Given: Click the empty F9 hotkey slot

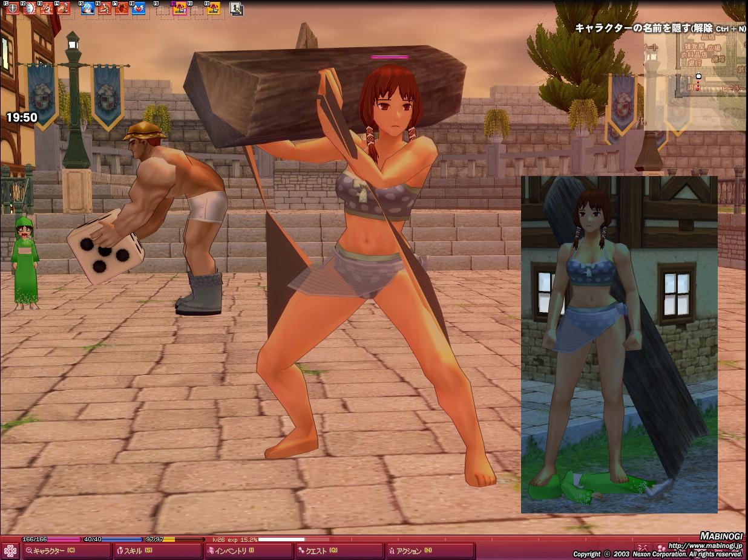Looking at the screenshot, I should tap(163, 8).
